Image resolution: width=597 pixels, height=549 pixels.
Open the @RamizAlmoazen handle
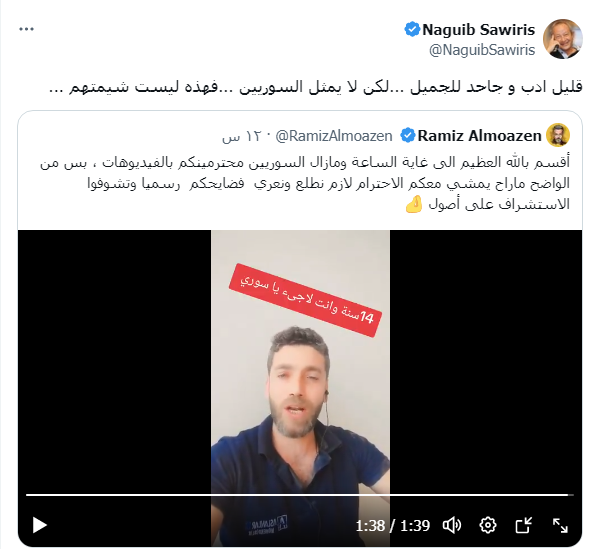[x=334, y=136]
